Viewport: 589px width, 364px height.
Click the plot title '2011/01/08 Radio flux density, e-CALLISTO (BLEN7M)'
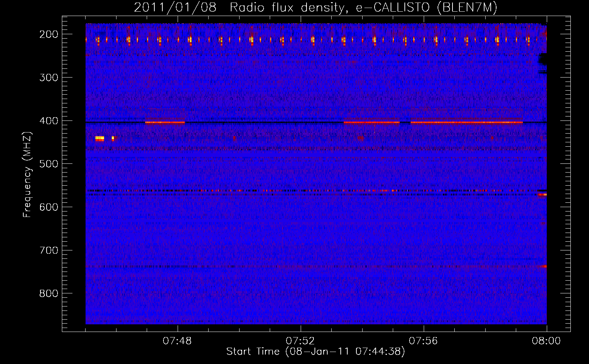click(315, 8)
